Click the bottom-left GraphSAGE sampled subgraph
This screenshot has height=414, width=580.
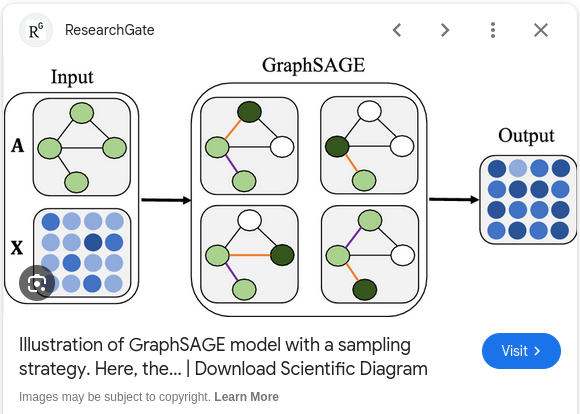click(x=249, y=254)
